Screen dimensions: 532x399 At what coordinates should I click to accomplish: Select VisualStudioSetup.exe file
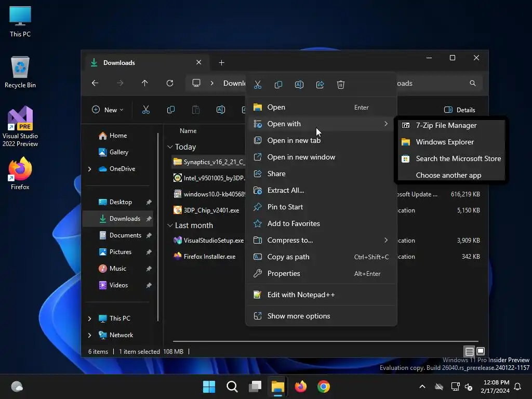pos(209,241)
